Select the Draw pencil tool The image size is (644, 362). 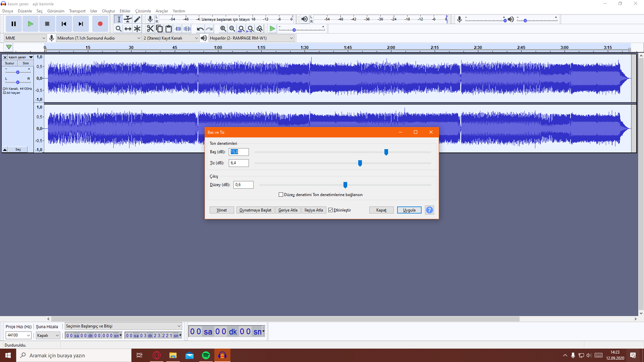(x=137, y=19)
